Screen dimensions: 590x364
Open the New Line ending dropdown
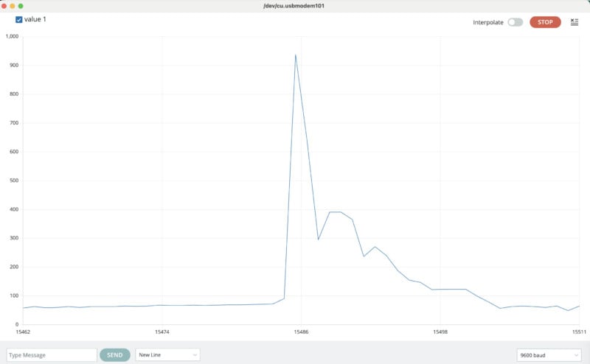point(167,355)
